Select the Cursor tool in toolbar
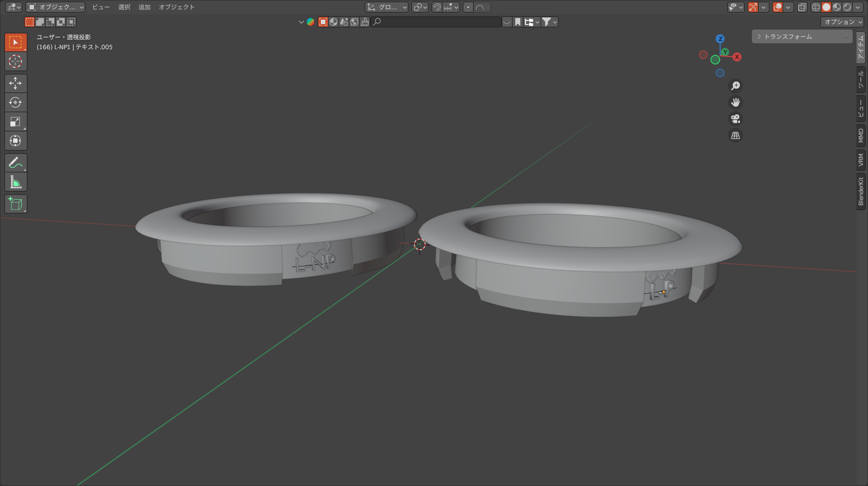Image resolution: width=868 pixels, height=486 pixels. (x=15, y=61)
